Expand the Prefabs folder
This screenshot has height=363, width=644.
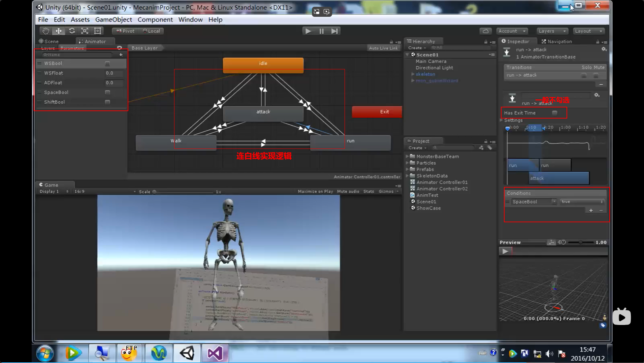(x=407, y=169)
